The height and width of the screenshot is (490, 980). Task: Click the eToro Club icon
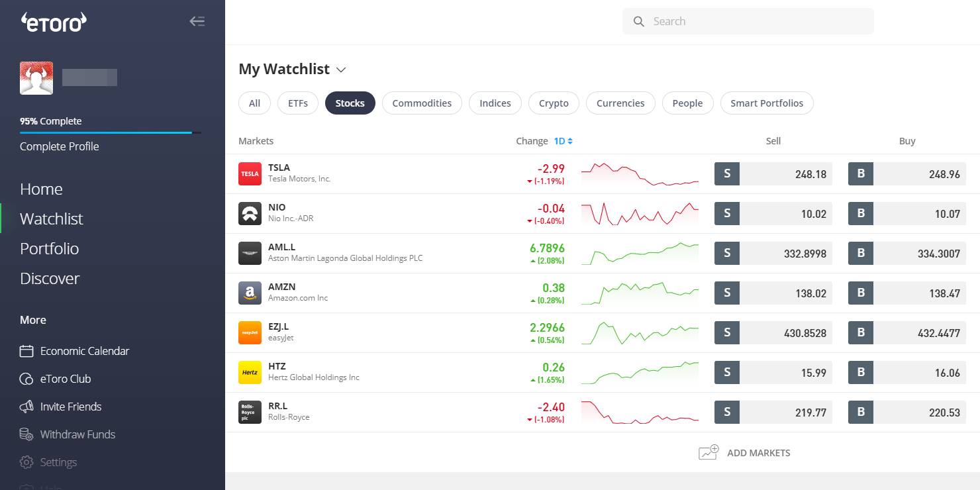coord(26,379)
